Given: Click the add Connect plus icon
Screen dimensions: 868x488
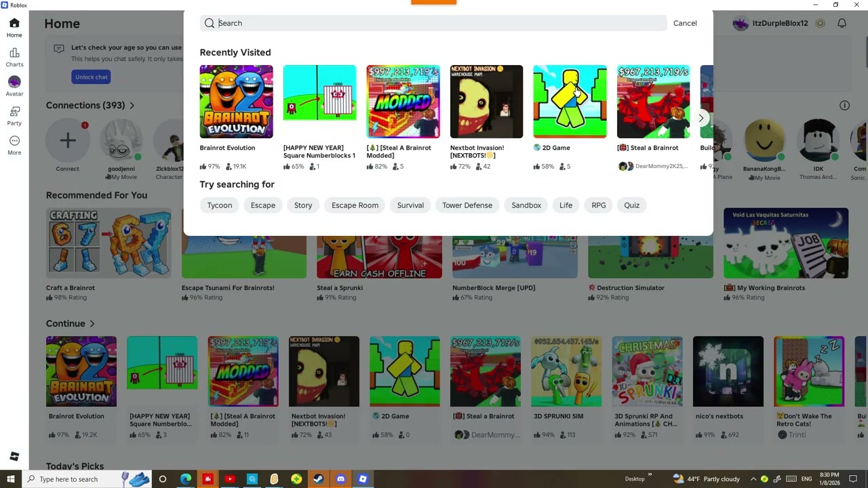Looking at the screenshot, I should 67,140.
